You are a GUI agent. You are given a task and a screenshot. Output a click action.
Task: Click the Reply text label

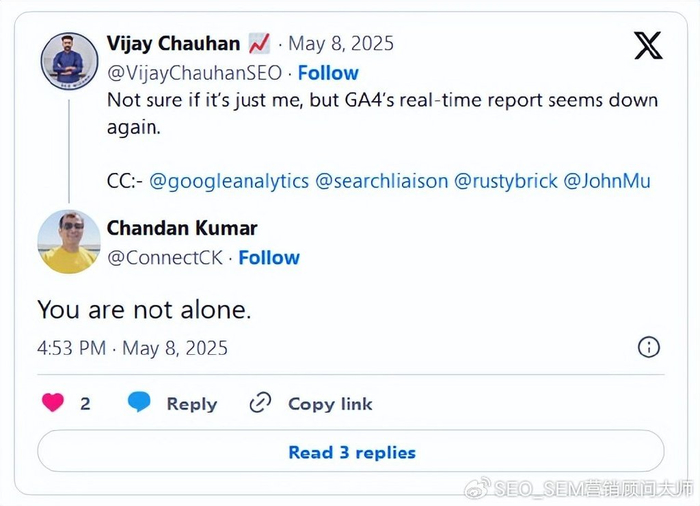[192, 404]
